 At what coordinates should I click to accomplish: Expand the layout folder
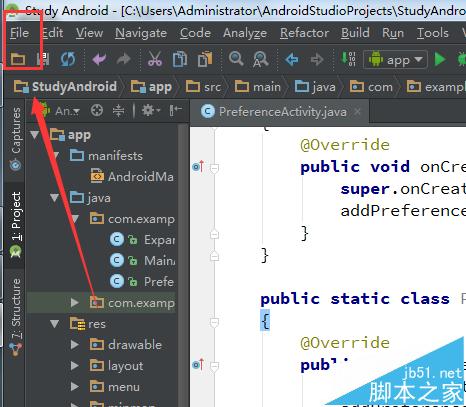75,366
